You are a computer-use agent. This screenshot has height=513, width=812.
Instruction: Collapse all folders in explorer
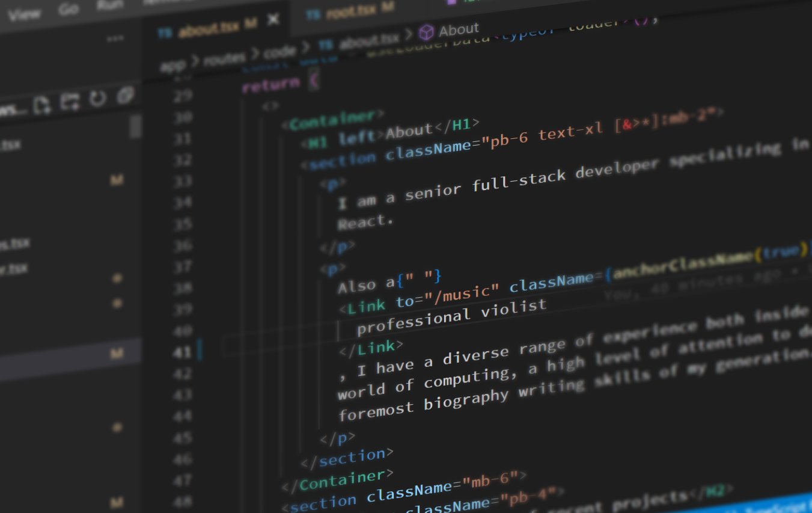pos(125,95)
